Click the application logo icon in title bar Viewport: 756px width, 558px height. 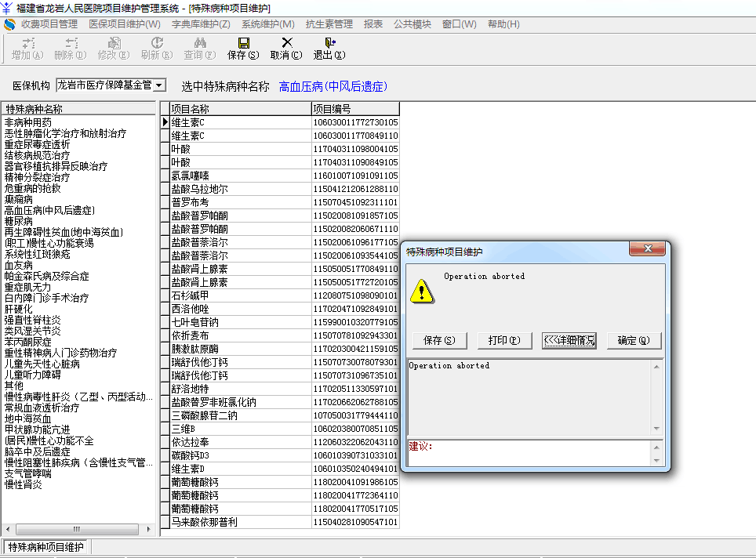coord(7,8)
